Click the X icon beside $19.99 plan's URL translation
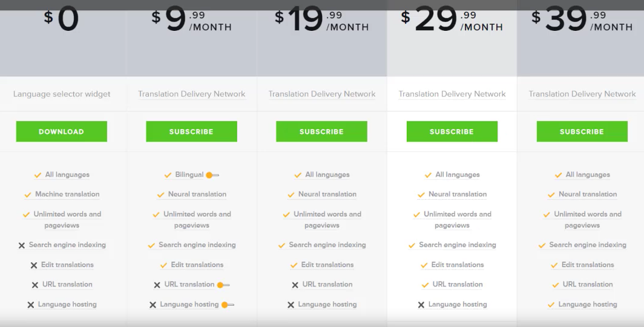The height and width of the screenshot is (327, 644). [x=295, y=285]
